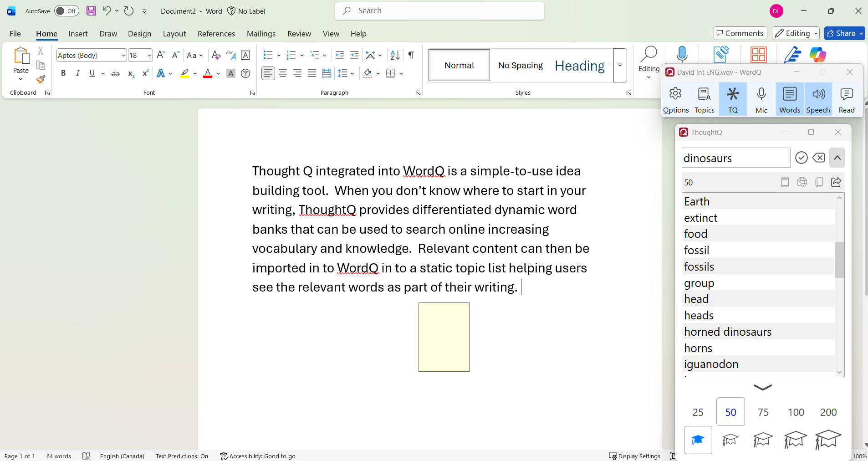Show or hide paragraph marks

pyautogui.click(x=411, y=55)
